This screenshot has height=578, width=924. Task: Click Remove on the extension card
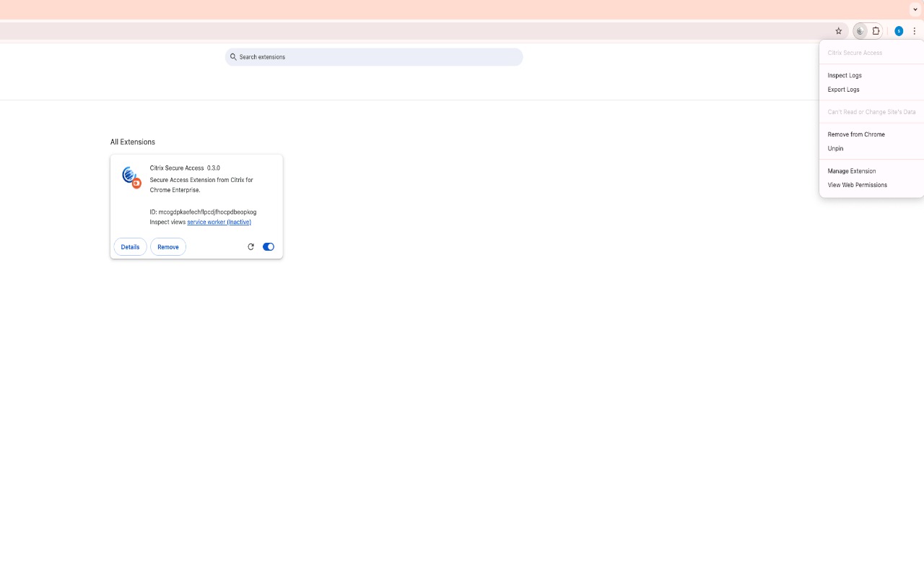(167, 246)
